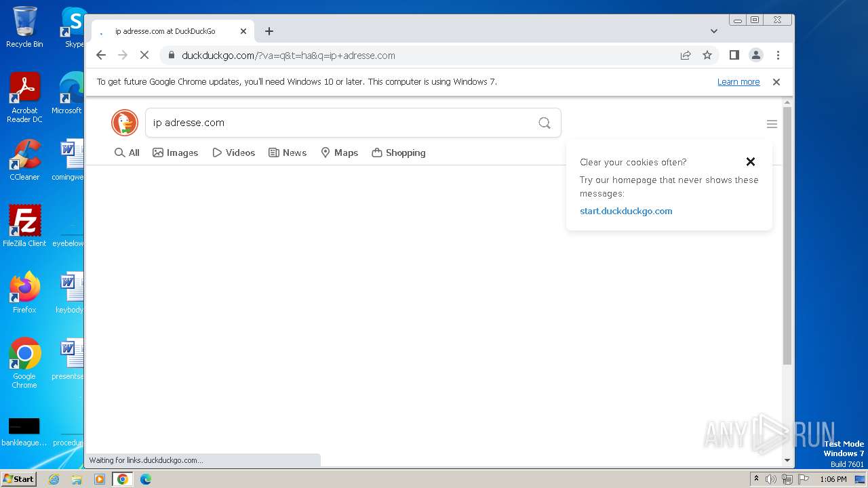The height and width of the screenshot is (488, 868).
Task: Open the DuckDuckGo hamburger menu
Action: point(772,124)
